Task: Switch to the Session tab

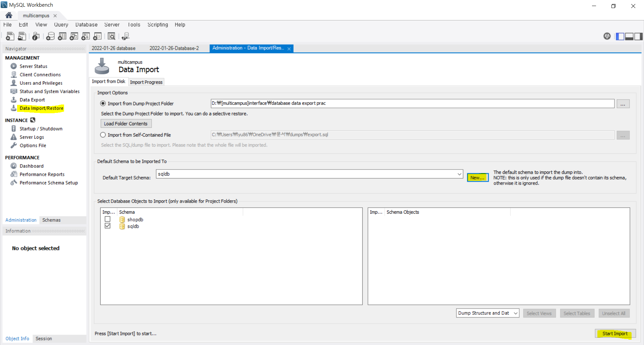Action: click(x=44, y=339)
